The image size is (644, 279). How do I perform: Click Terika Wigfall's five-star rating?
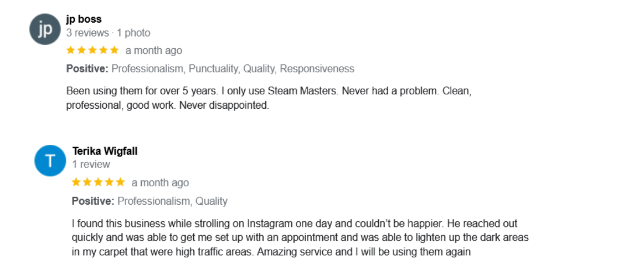[x=98, y=182]
